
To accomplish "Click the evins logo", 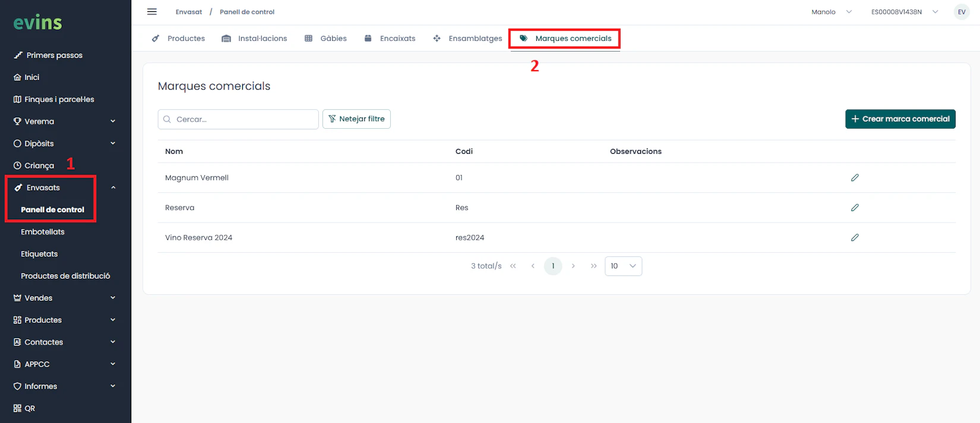I will pyautogui.click(x=38, y=23).
